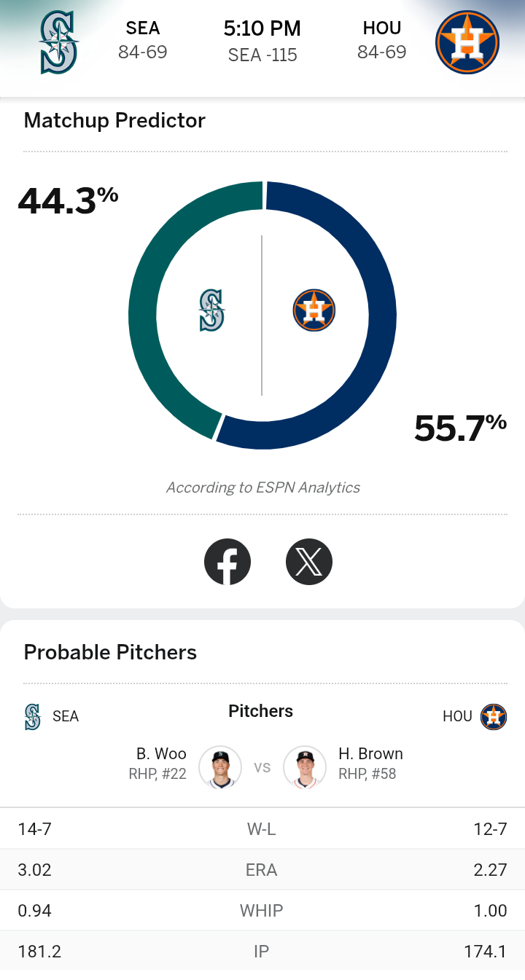The height and width of the screenshot is (980, 525).
Task: Tap the Astros logo in header
Action: point(467,43)
